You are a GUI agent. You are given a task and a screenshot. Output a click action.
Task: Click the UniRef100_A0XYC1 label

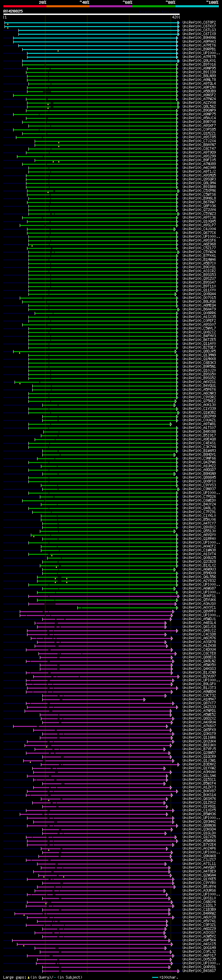coord(199,608)
